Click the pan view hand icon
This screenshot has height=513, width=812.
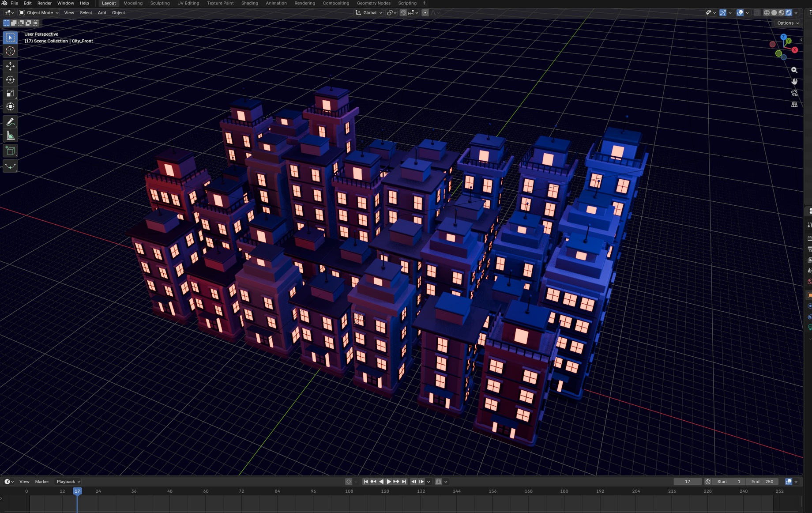pos(794,82)
